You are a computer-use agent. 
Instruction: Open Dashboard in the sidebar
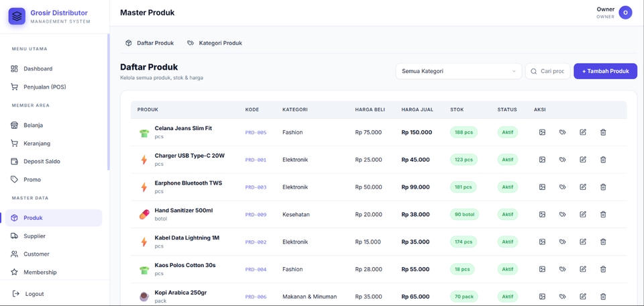click(x=54, y=68)
